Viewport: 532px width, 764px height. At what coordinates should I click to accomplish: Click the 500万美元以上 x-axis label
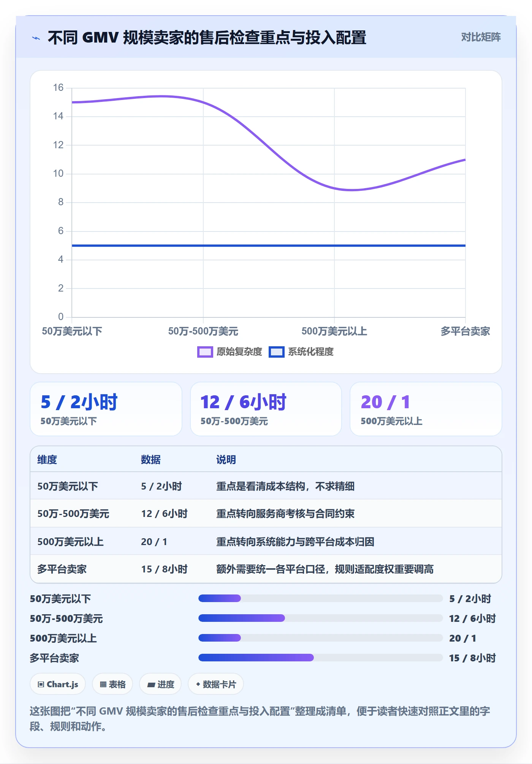click(x=334, y=331)
